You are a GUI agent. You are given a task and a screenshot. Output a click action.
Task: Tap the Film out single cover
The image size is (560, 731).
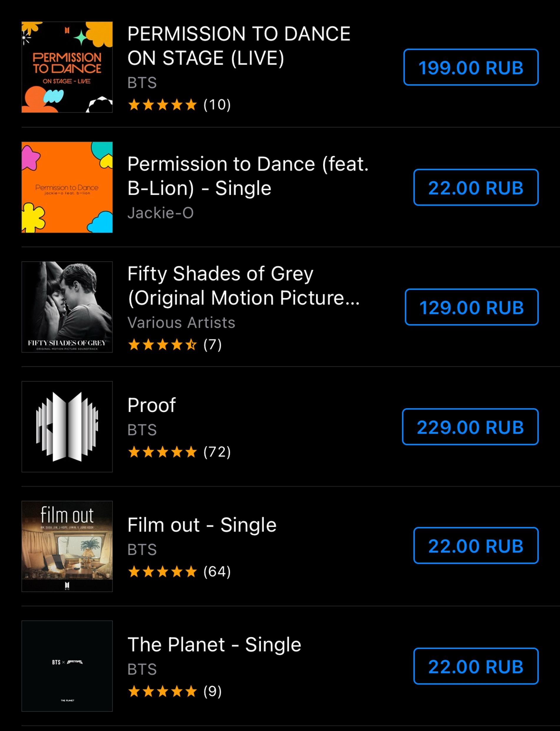point(67,546)
